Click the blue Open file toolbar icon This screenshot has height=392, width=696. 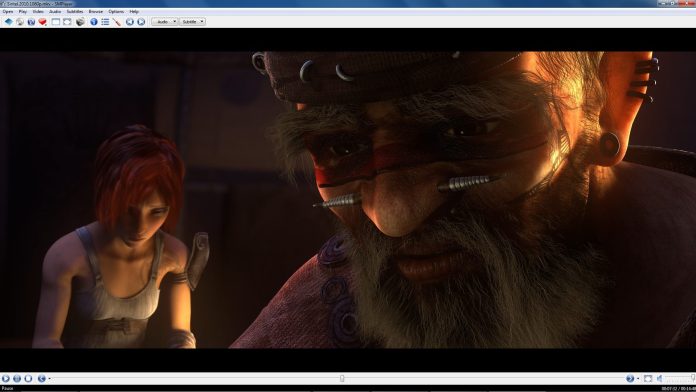[x=8, y=22]
